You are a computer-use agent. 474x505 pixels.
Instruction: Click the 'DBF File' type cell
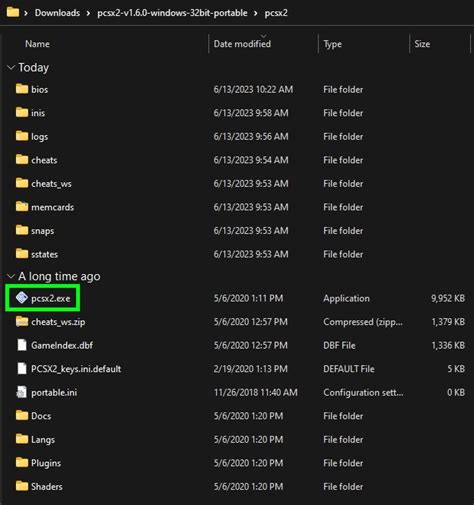(x=339, y=345)
